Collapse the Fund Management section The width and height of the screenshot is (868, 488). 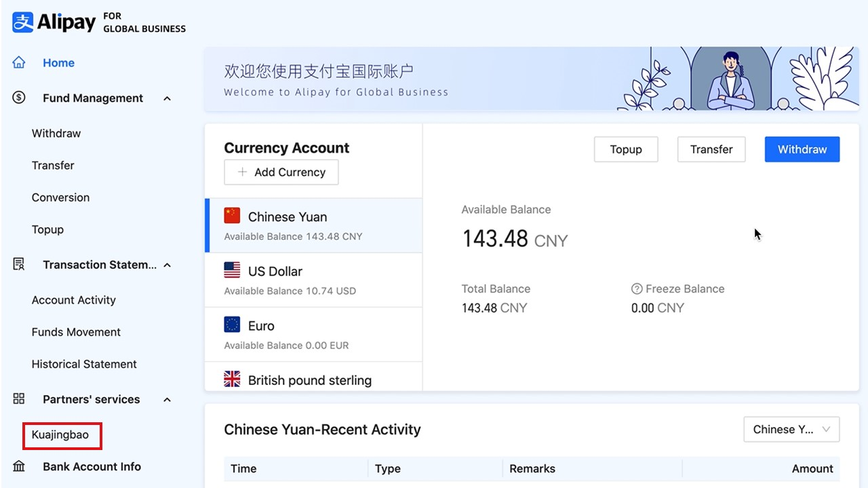(x=167, y=98)
